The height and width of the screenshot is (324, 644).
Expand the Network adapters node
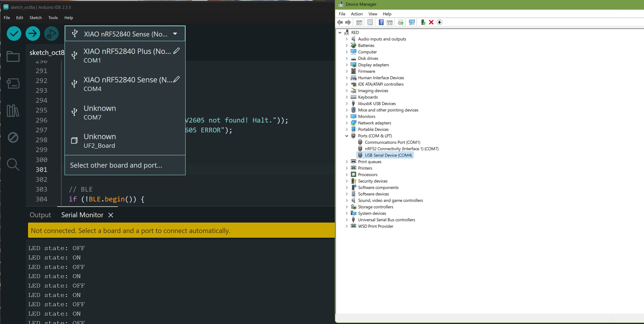[347, 123]
